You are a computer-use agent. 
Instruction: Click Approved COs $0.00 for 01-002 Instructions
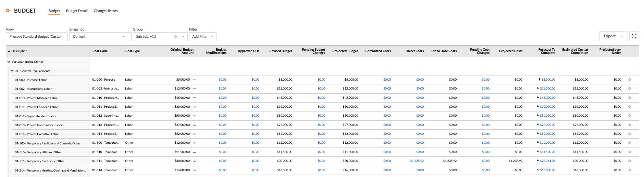point(256,88)
